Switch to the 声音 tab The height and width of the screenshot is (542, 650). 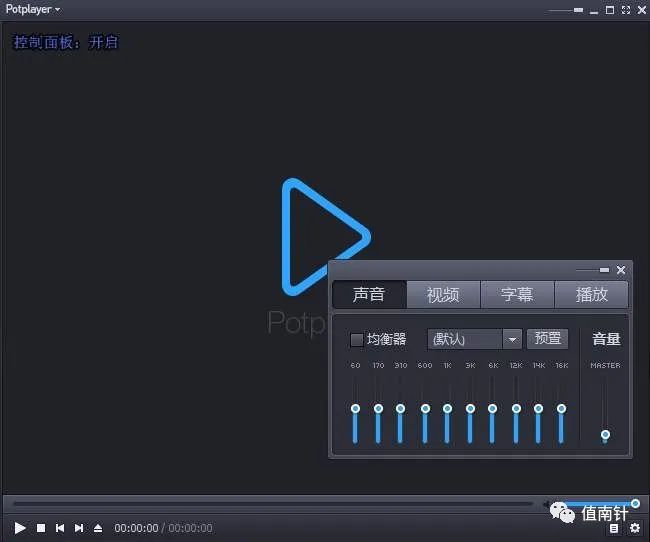tap(369, 294)
